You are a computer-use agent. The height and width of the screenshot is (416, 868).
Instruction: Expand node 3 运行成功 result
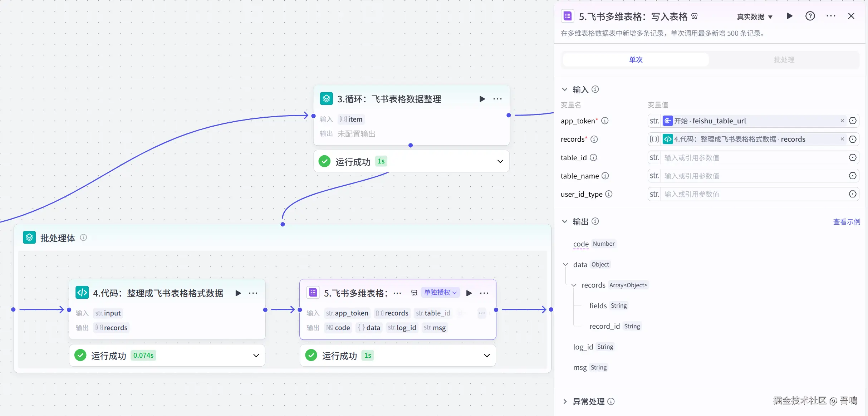[500, 162]
